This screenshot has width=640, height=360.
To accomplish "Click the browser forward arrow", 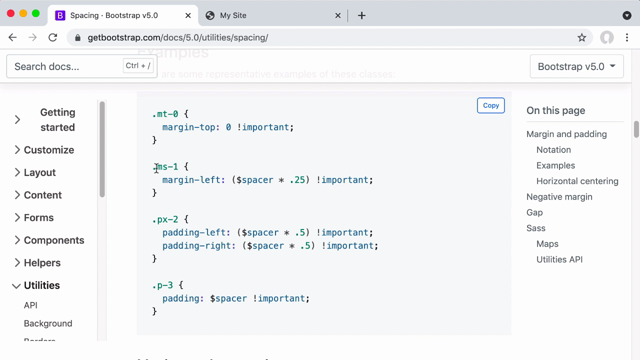I will (x=33, y=38).
